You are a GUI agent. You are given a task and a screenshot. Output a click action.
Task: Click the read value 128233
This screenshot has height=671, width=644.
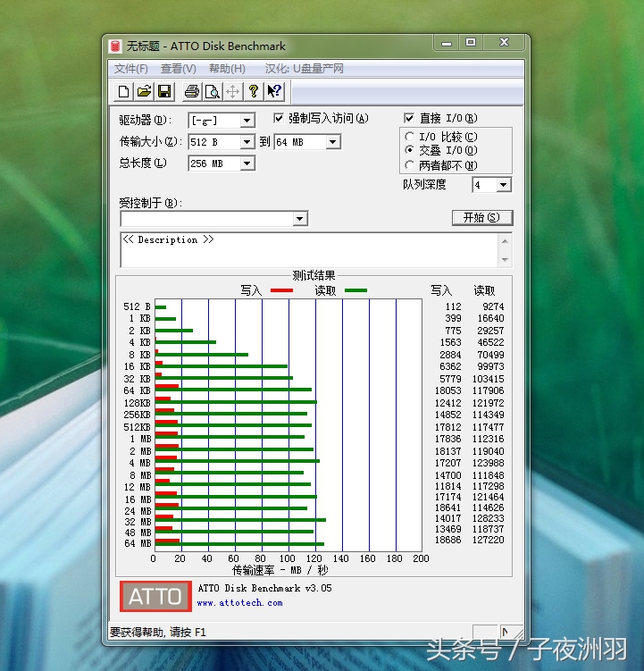tap(489, 518)
